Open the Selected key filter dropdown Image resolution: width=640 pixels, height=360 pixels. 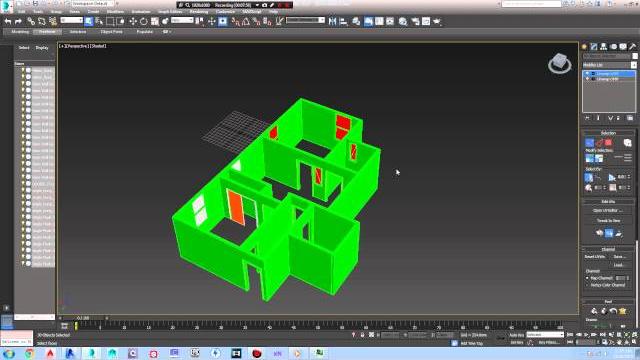point(545,335)
